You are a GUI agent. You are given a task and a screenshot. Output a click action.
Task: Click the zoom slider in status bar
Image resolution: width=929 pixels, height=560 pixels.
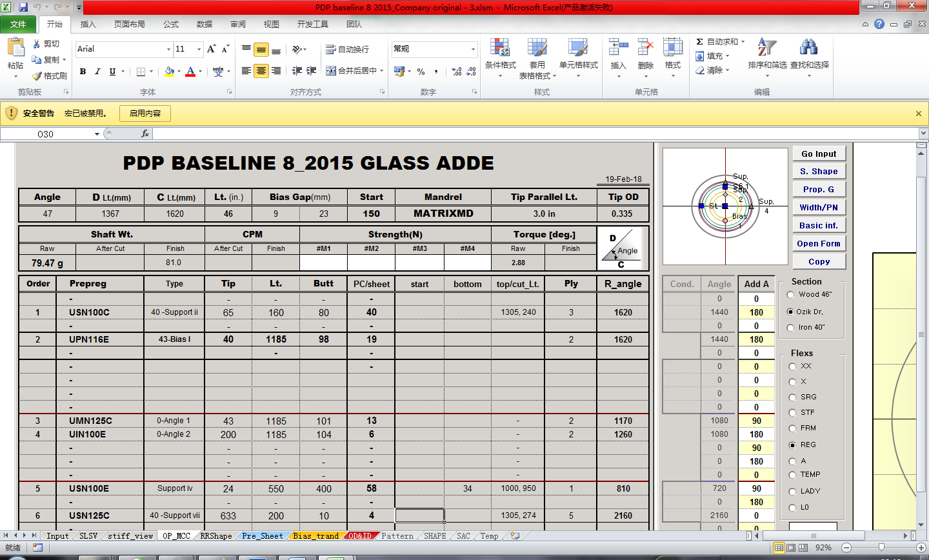click(881, 548)
